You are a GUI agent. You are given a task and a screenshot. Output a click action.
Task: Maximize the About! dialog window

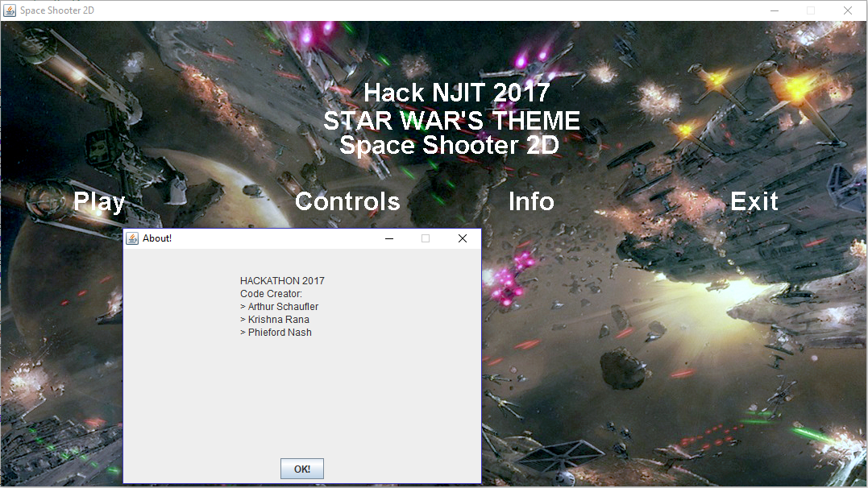pos(426,238)
